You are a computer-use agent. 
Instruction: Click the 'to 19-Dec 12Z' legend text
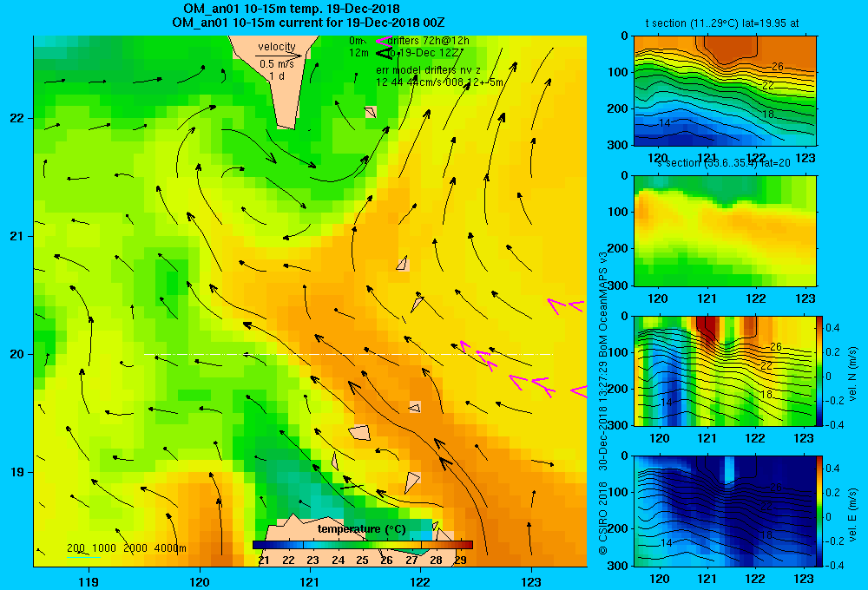click(x=424, y=53)
